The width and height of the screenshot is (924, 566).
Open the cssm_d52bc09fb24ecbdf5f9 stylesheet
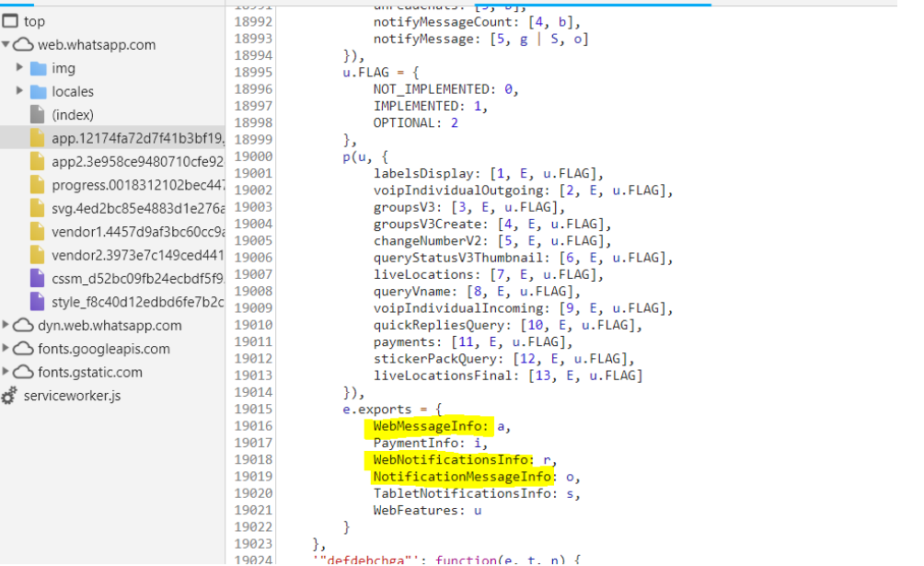(x=138, y=278)
